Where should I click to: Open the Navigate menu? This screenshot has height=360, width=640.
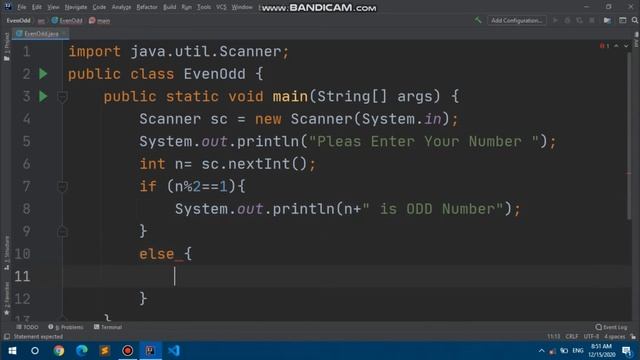(76, 7)
